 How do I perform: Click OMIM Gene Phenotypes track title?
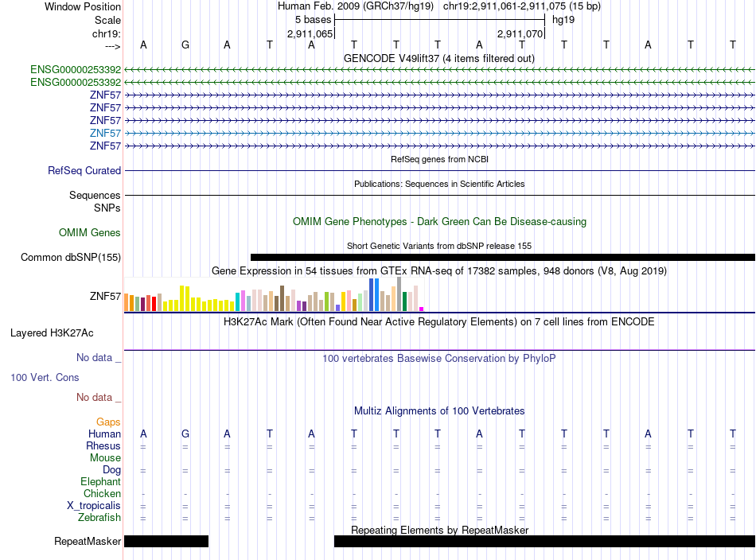pos(439,222)
